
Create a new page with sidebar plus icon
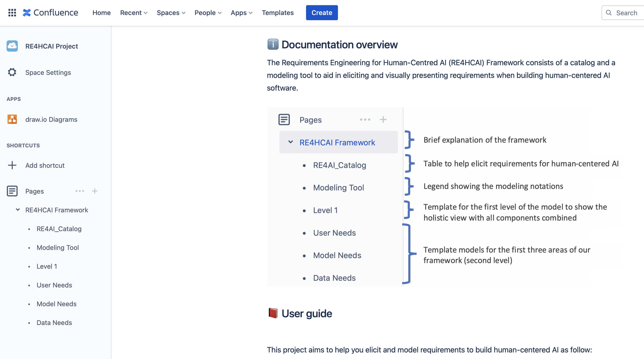[x=95, y=191]
